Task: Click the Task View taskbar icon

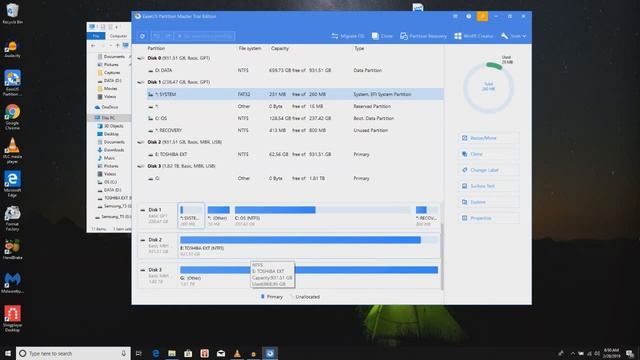Action: click(139, 353)
